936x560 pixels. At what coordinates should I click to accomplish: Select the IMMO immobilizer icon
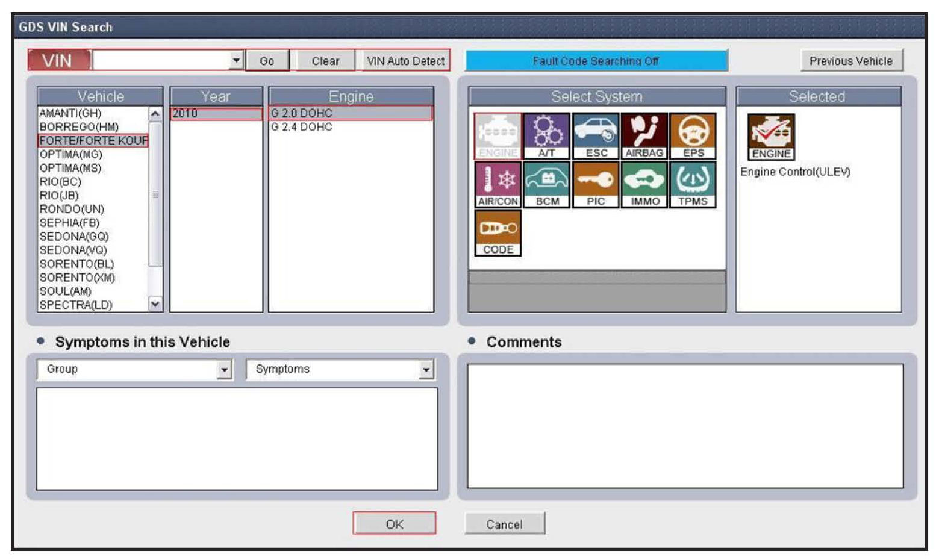pyautogui.click(x=644, y=185)
